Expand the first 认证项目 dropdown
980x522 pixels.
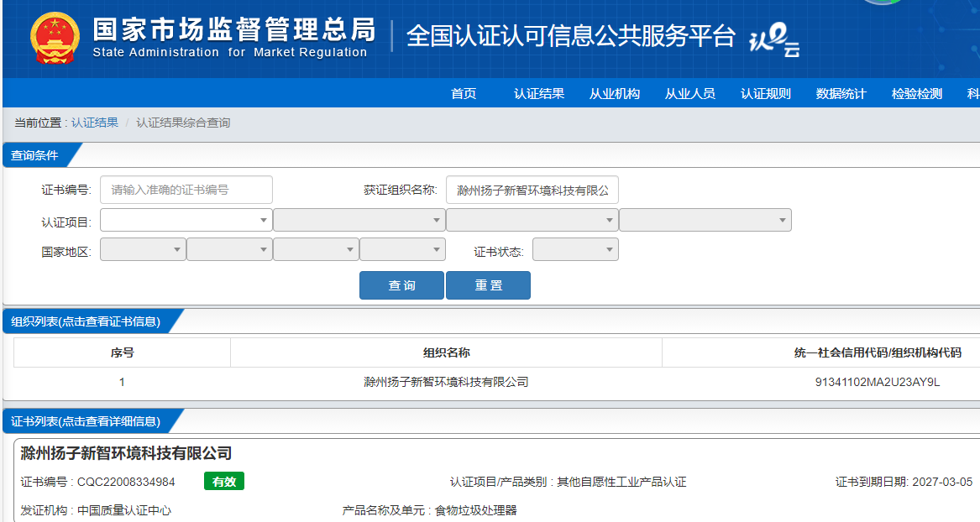pos(186,220)
